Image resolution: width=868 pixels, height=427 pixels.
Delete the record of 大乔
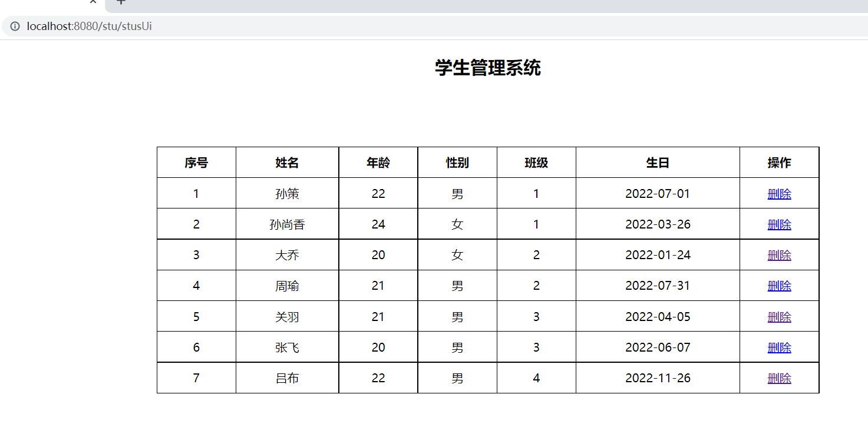pyautogui.click(x=779, y=254)
